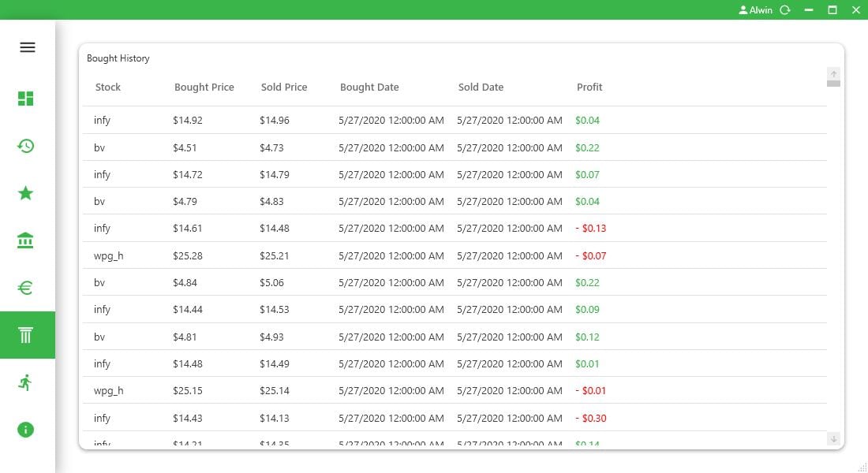Viewport: 868px width, 473px height.
Task: Open the bank building icon
Action: point(25,240)
